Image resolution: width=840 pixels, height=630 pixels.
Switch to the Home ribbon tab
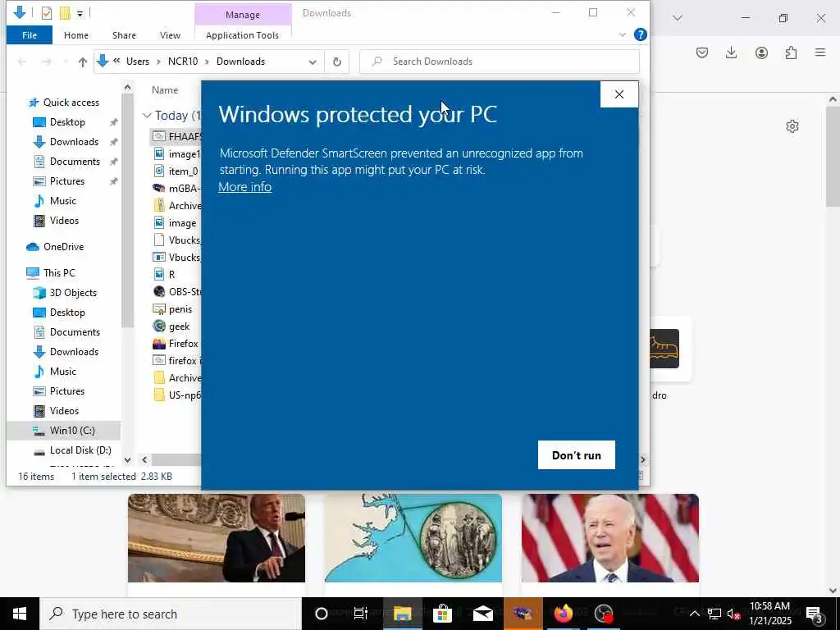(76, 35)
